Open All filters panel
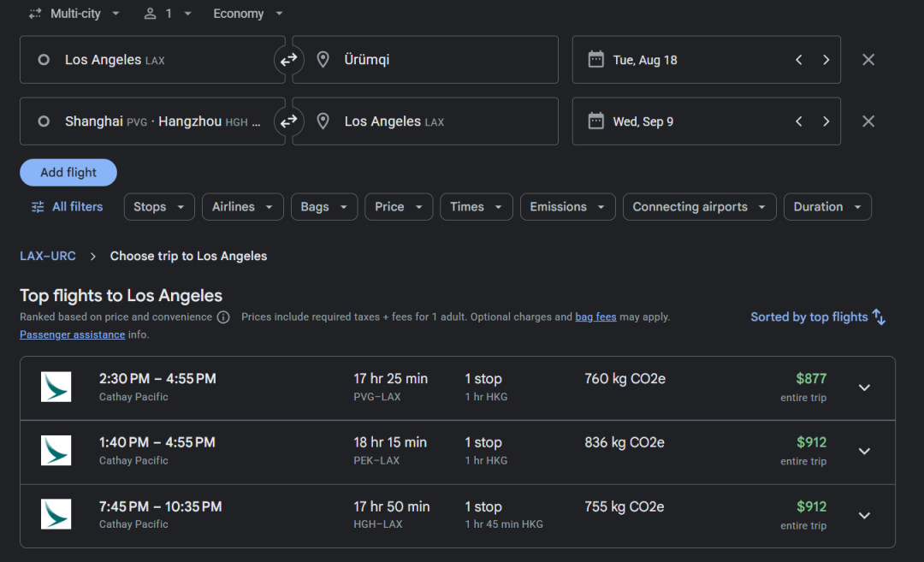Screen dimensions: 924x562 click(67, 207)
